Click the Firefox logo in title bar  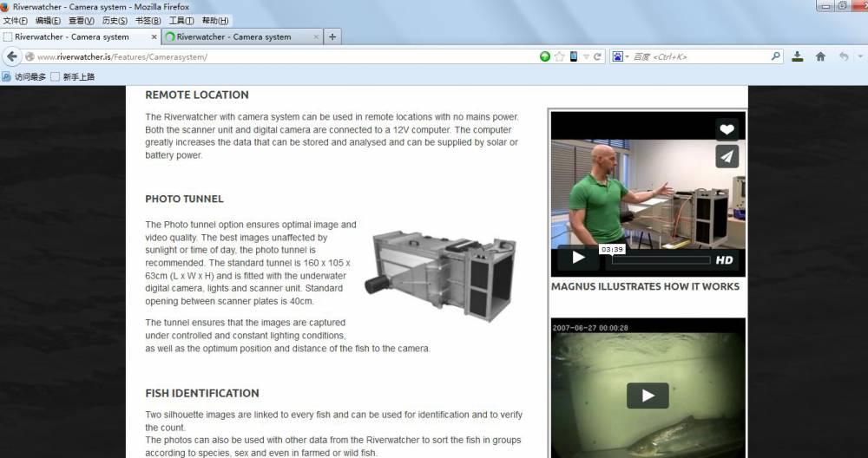(x=5, y=7)
